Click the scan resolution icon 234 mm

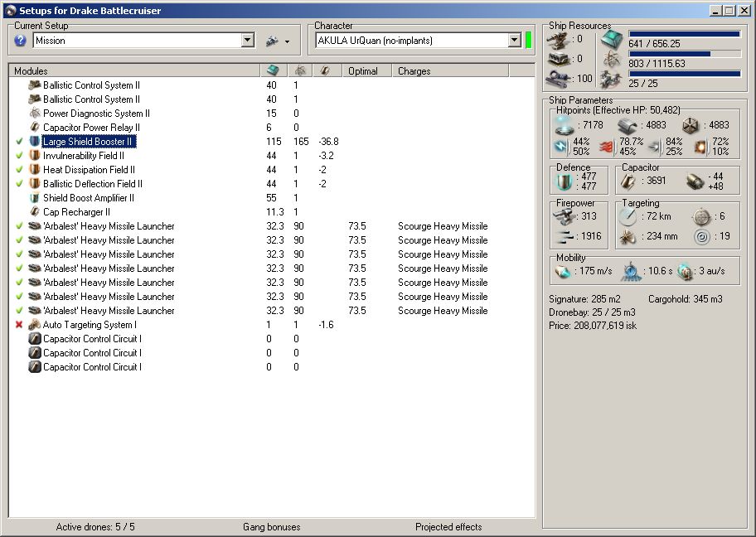[628, 237]
